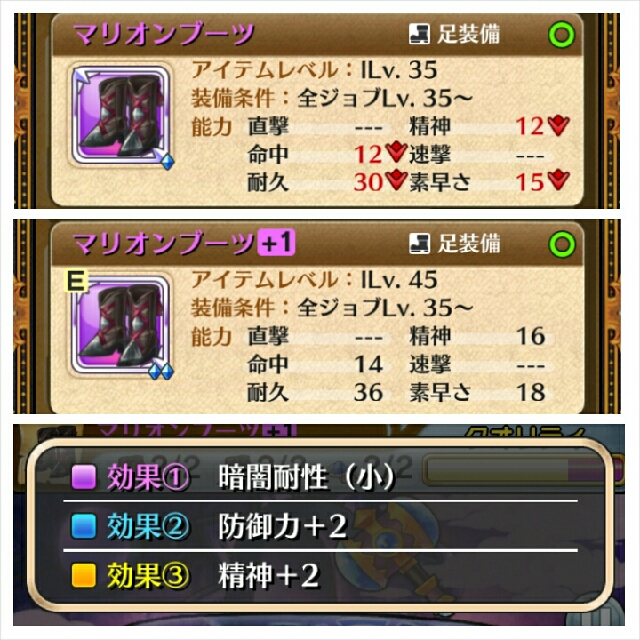Select the orange swatch for 効果③
Viewport: 640px width, 640px height.
[84, 576]
